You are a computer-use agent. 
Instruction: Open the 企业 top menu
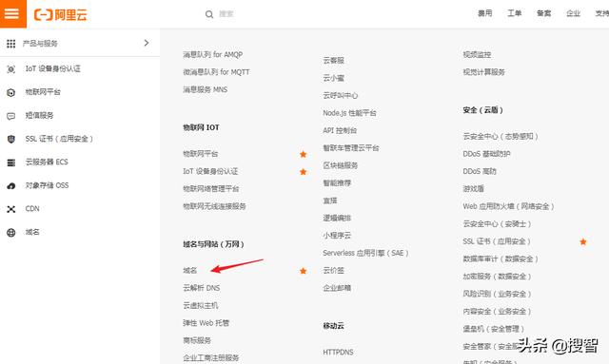coord(573,13)
